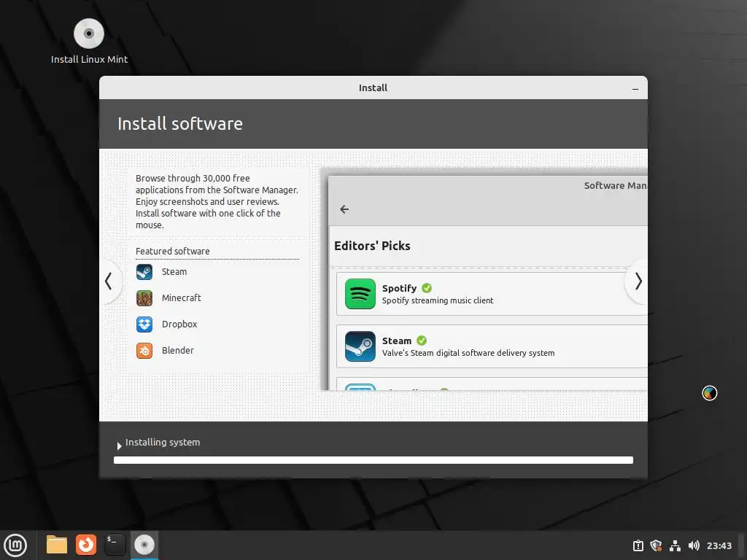This screenshot has height=560, width=747.
Task: Expand the Installing system details triangle
Action: (x=119, y=446)
